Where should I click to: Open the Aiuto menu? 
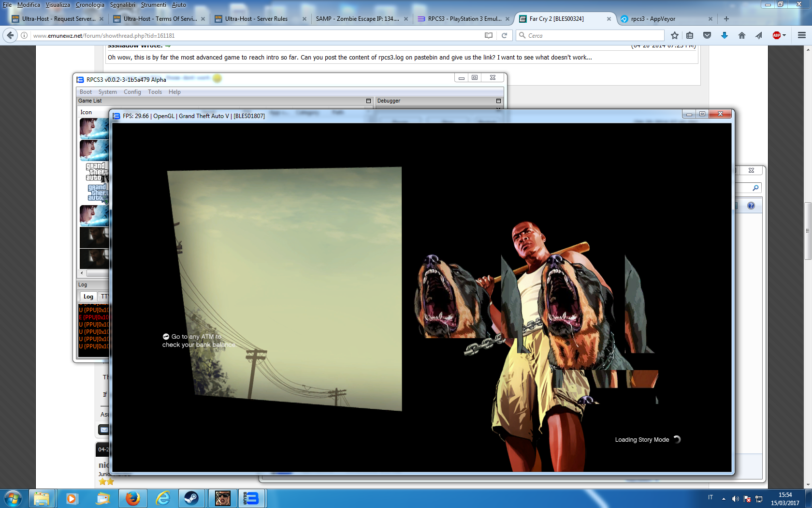point(179,5)
